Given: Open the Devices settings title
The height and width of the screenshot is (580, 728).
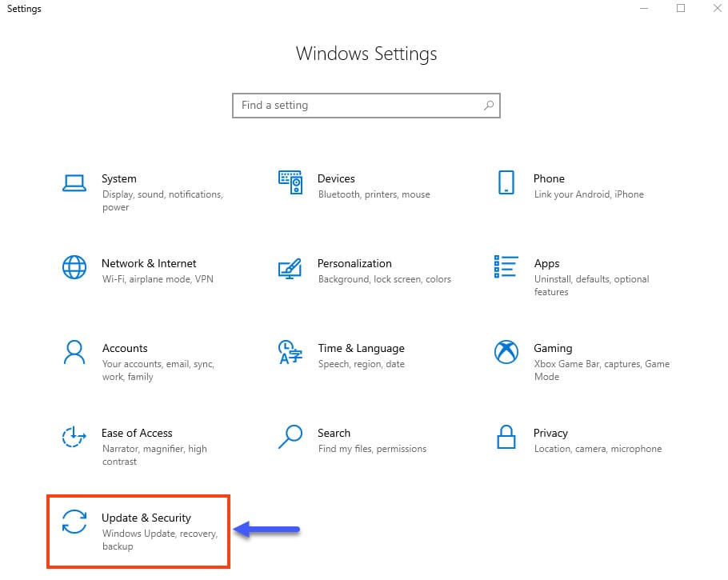Looking at the screenshot, I should point(336,178).
